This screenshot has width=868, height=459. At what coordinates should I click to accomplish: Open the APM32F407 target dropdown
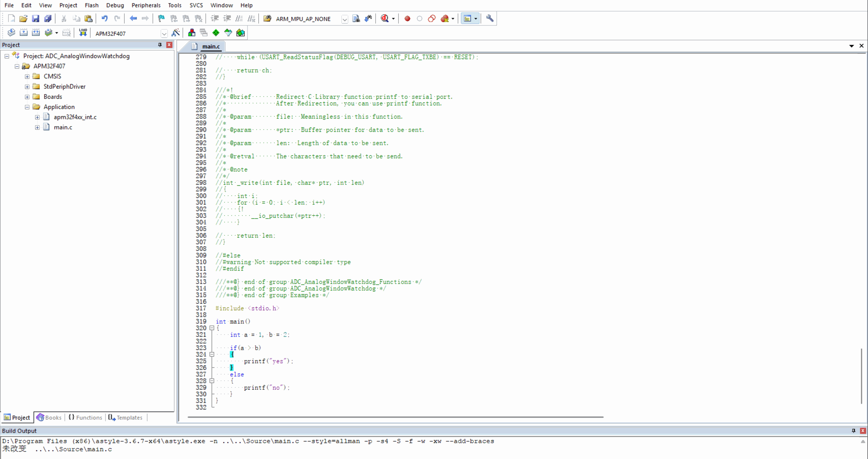(164, 33)
